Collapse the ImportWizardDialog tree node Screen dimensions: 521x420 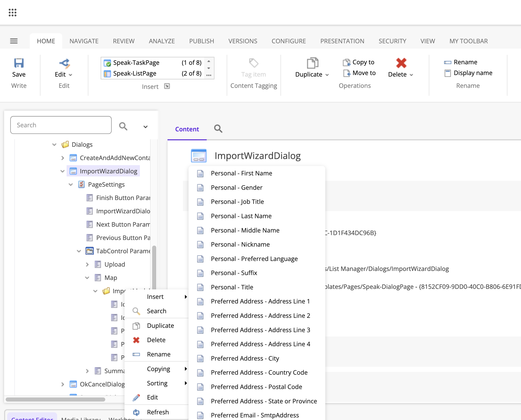[x=62, y=171]
